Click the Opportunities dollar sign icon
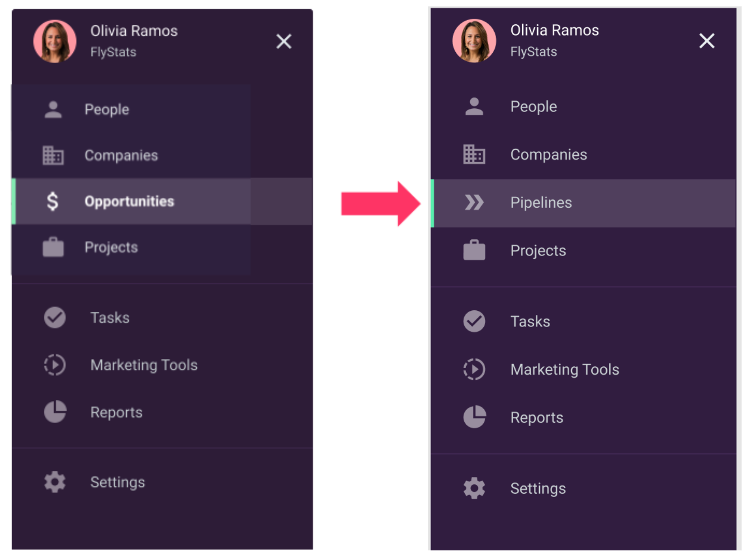 (x=53, y=201)
